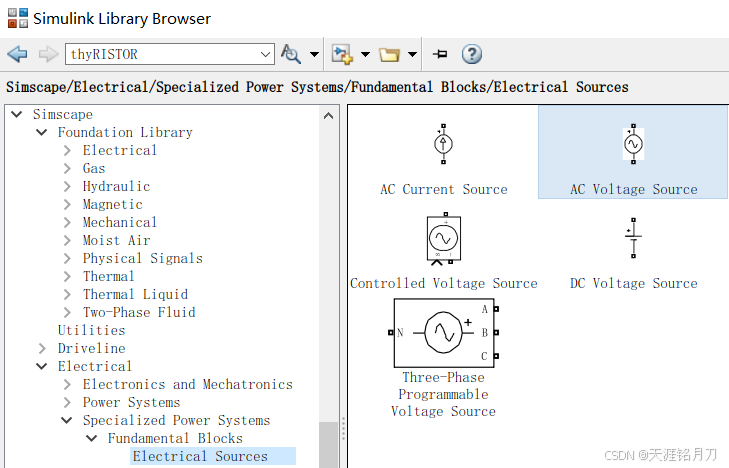Expand the Gas node
The image size is (729, 468).
tap(67, 169)
